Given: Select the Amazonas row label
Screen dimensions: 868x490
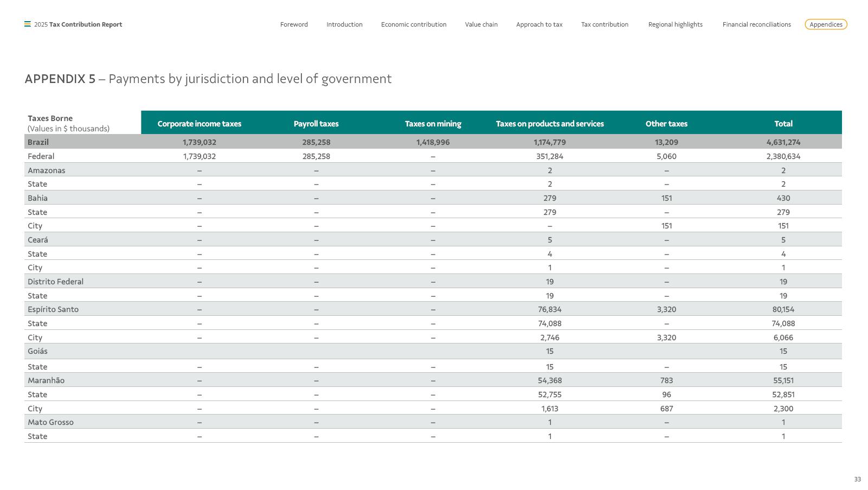Looking at the screenshot, I should coord(46,170).
